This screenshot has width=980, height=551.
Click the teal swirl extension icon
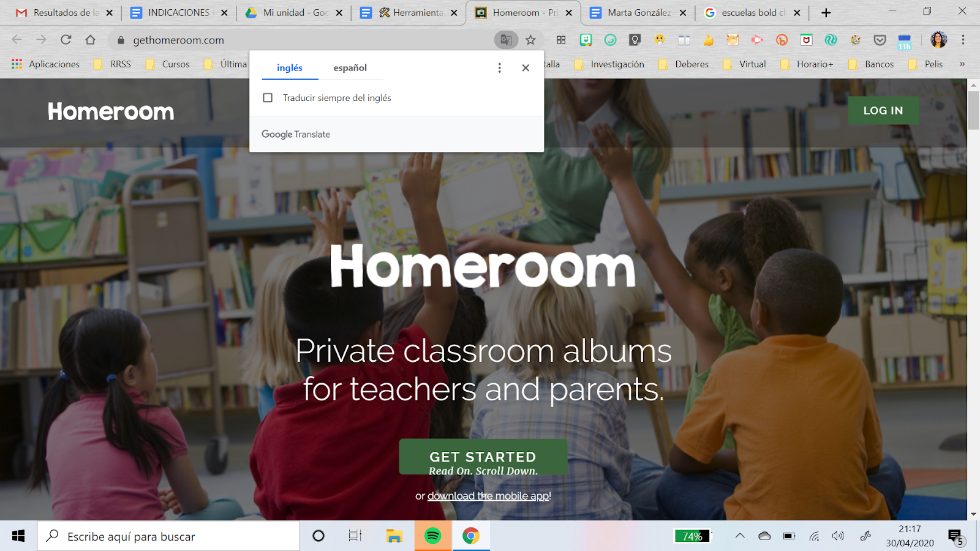831,40
